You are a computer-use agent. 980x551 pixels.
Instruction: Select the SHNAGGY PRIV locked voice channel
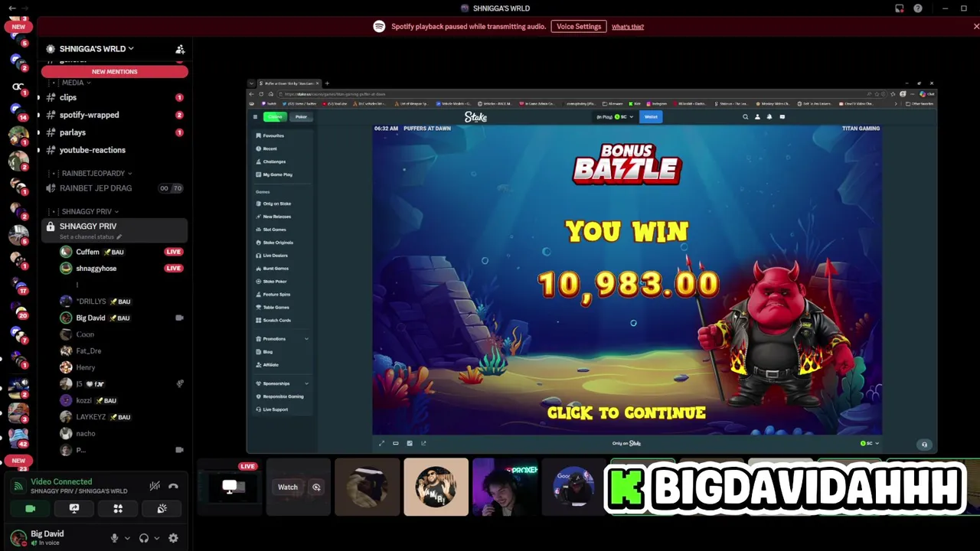pyautogui.click(x=88, y=227)
